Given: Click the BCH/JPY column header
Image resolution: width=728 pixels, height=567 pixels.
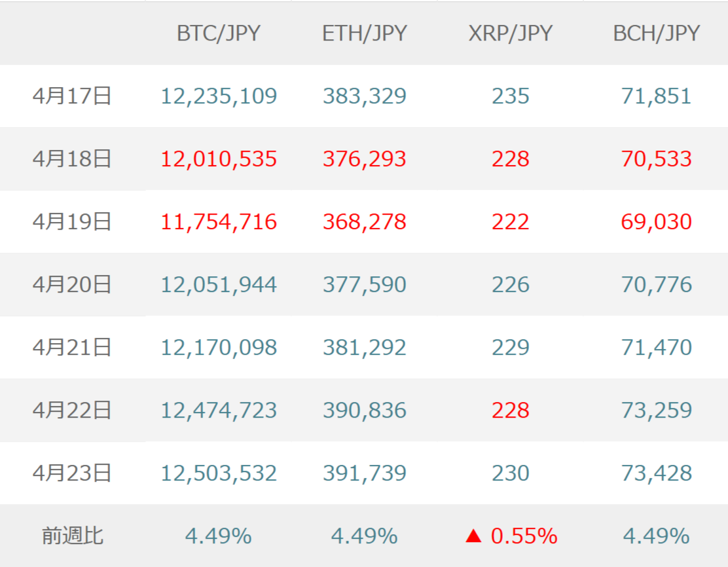Looking at the screenshot, I should pos(657,33).
